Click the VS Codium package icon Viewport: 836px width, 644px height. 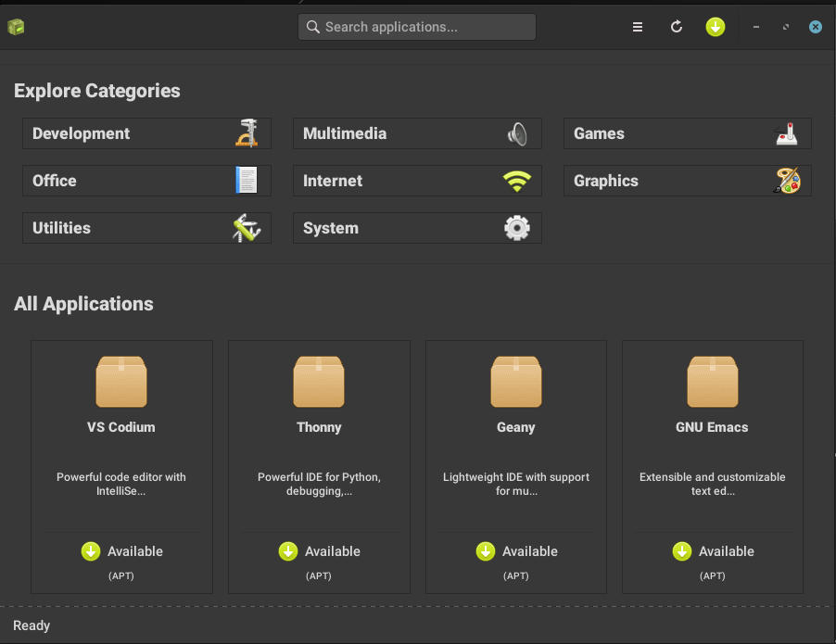click(121, 382)
